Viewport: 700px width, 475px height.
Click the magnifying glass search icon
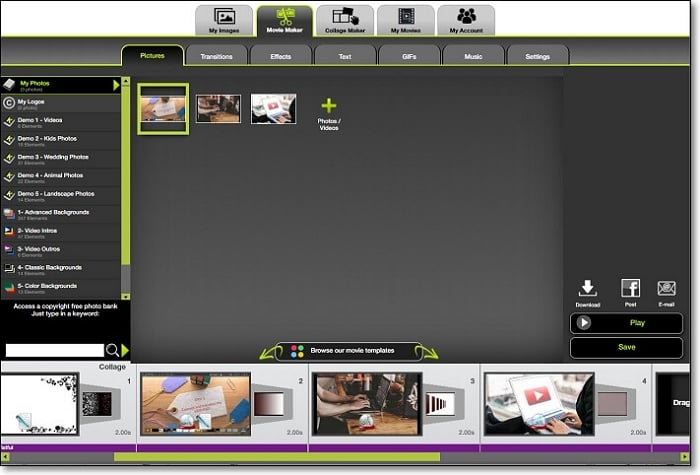pyautogui.click(x=112, y=350)
